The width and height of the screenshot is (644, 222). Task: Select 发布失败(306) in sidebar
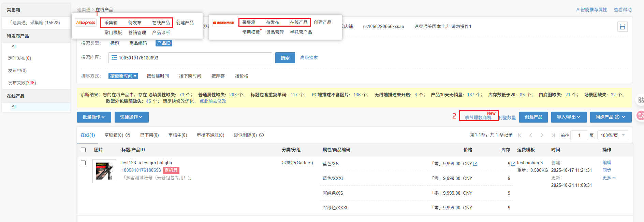22,83
